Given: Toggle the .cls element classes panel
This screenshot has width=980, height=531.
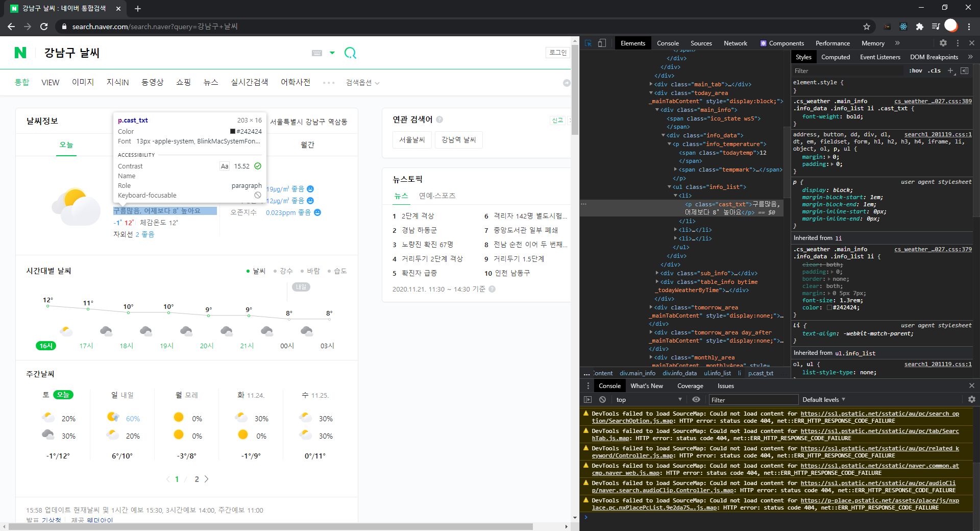Looking at the screenshot, I should pos(935,71).
